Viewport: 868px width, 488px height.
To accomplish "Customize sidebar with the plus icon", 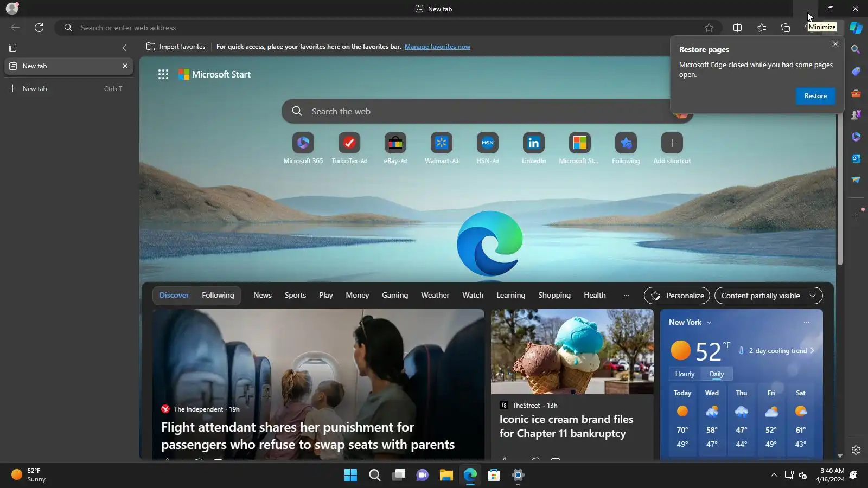I will 856,215.
